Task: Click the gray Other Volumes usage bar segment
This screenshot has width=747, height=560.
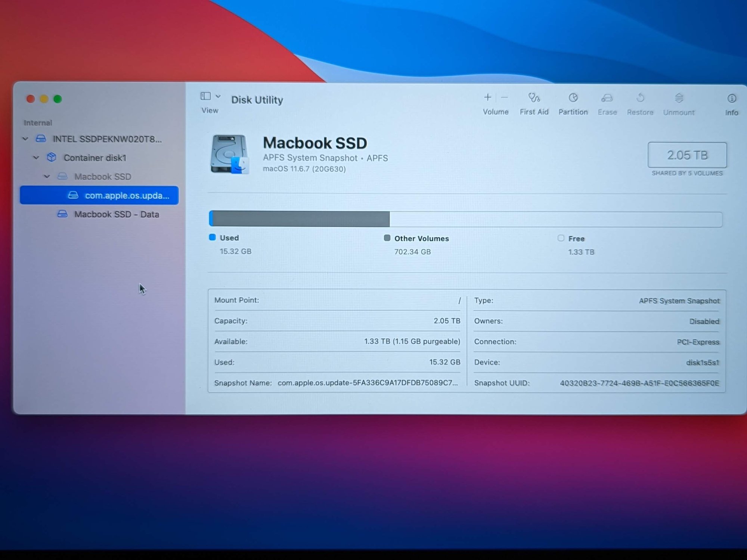Action: click(x=301, y=219)
